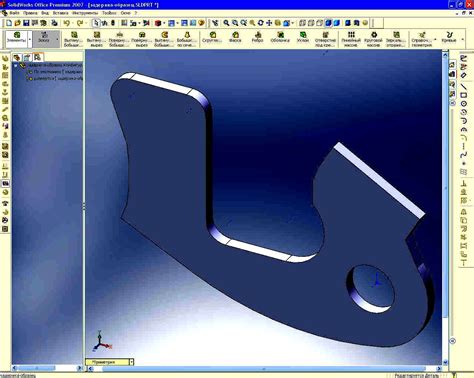Collapse the root node of configuration tree
The height and width of the screenshot is (378, 474).
(16, 66)
